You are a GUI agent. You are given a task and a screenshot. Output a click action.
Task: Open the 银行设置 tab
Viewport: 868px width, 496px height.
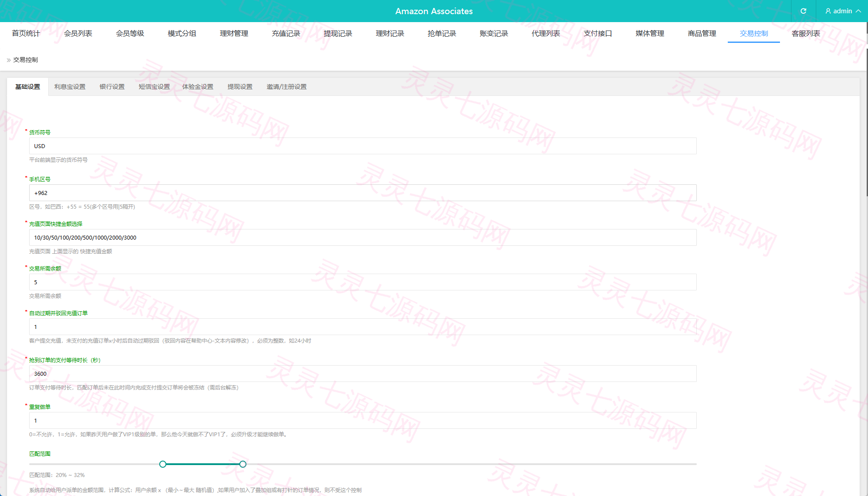point(112,87)
